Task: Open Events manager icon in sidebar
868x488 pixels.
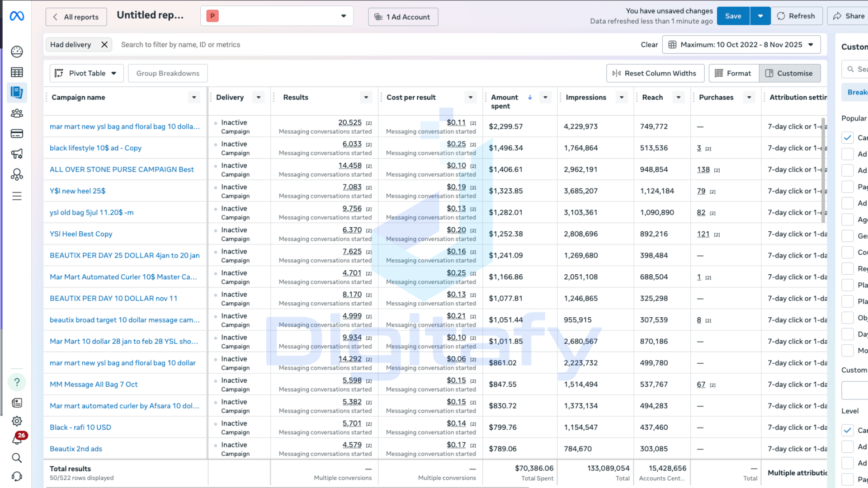Action: 17,174
